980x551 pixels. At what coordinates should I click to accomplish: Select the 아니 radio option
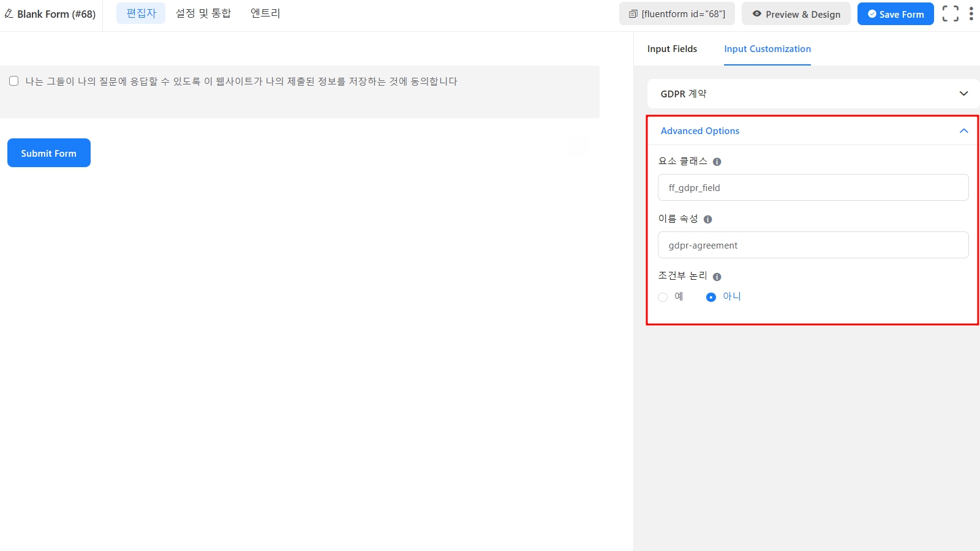tap(711, 297)
